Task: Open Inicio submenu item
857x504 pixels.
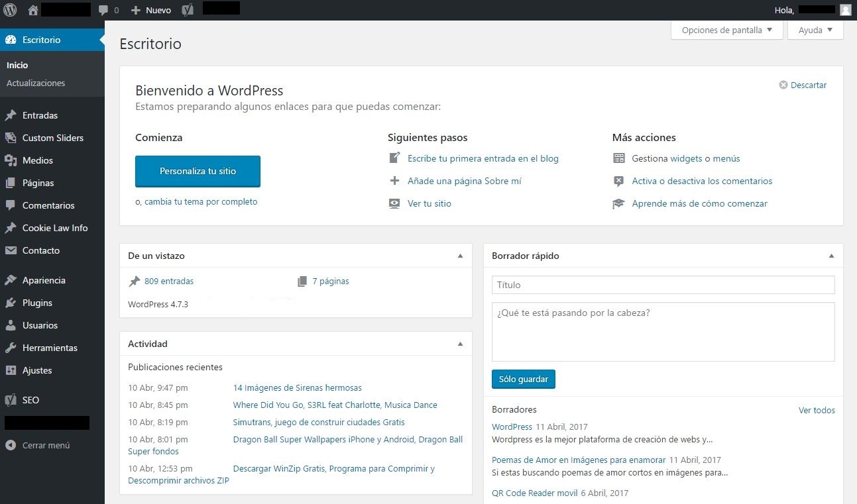Action: pos(17,65)
